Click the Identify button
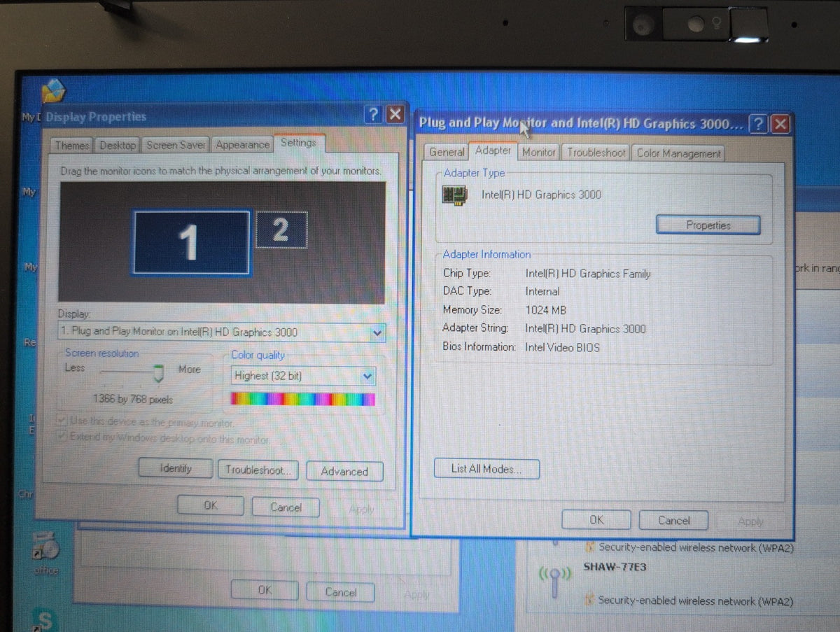This screenshot has width=840, height=632. 176,468
